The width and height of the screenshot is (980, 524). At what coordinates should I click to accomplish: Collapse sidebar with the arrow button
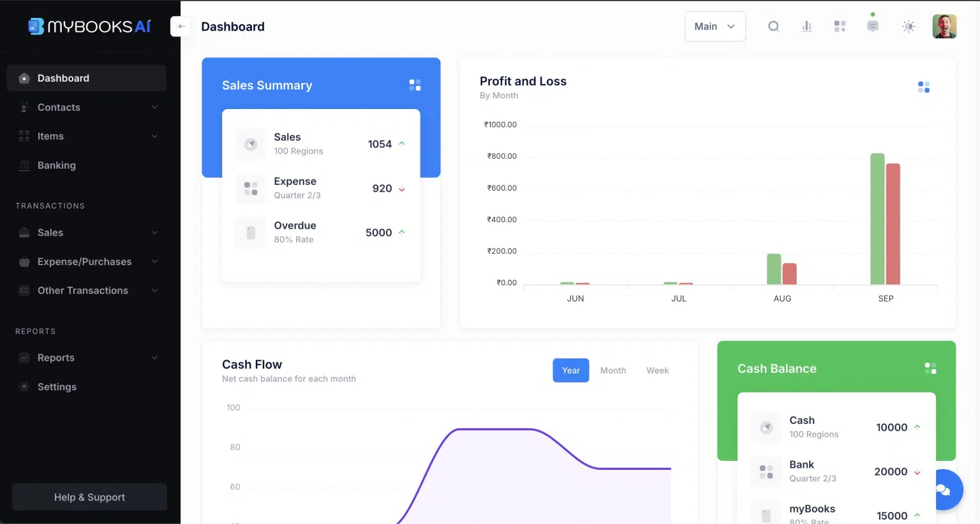point(181,26)
